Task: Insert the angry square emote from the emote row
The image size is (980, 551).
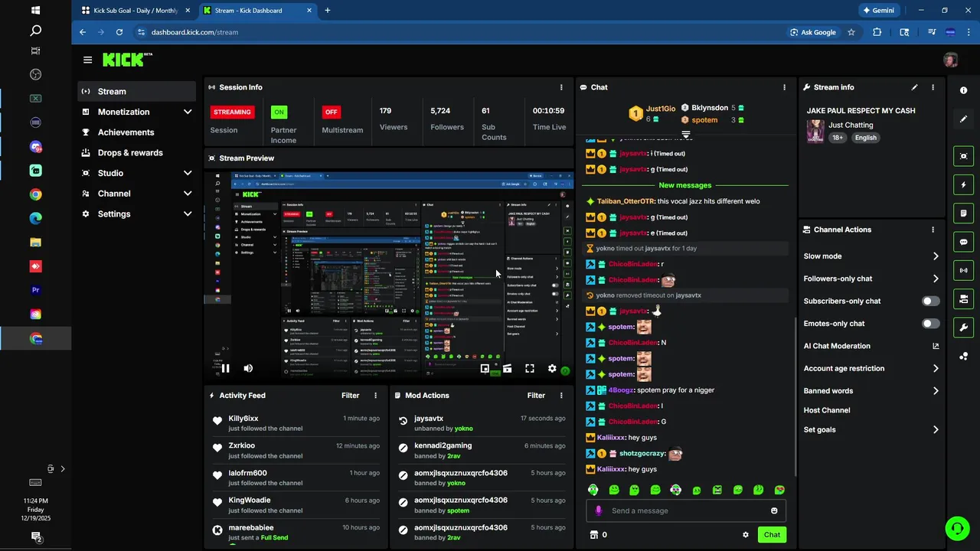Action: tap(717, 490)
